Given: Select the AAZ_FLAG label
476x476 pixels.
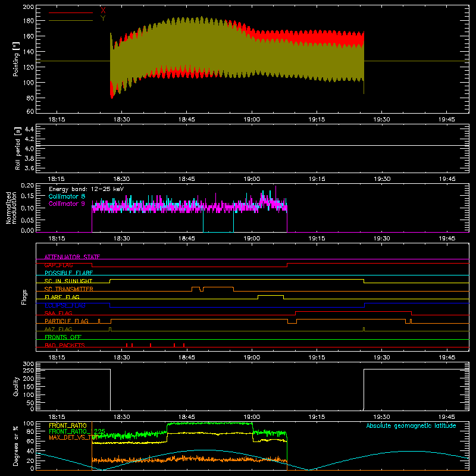Looking at the screenshot, I should coord(58,329).
